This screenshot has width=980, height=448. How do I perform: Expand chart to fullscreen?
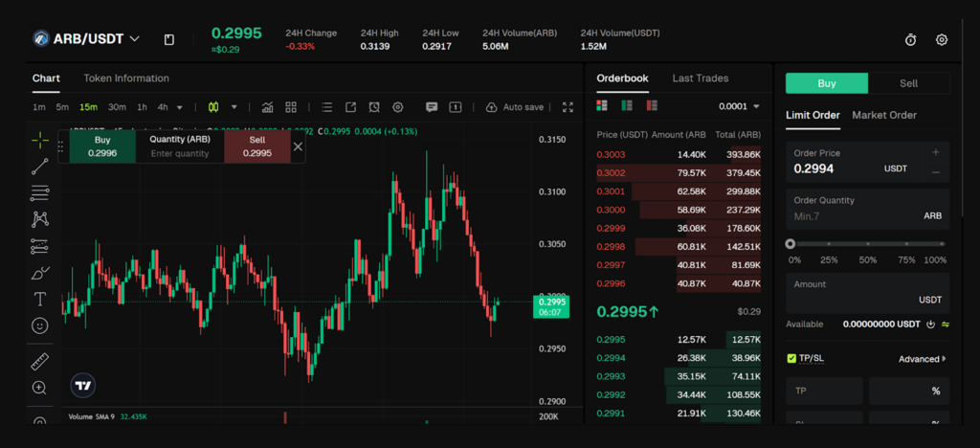(568, 107)
